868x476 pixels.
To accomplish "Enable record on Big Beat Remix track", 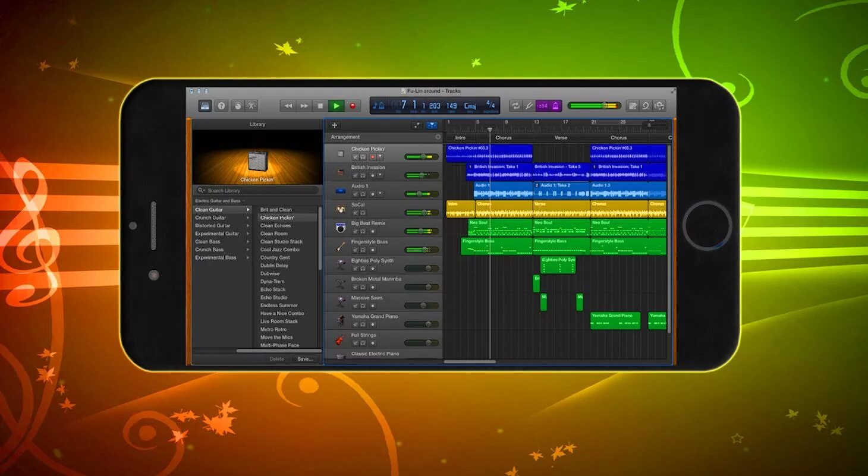I will (373, 231).
